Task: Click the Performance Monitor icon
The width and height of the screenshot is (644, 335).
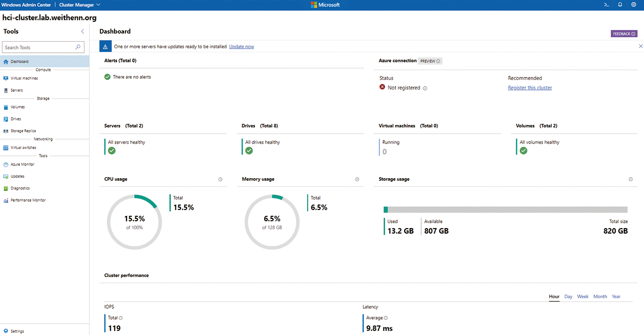Action: [6, 200]
